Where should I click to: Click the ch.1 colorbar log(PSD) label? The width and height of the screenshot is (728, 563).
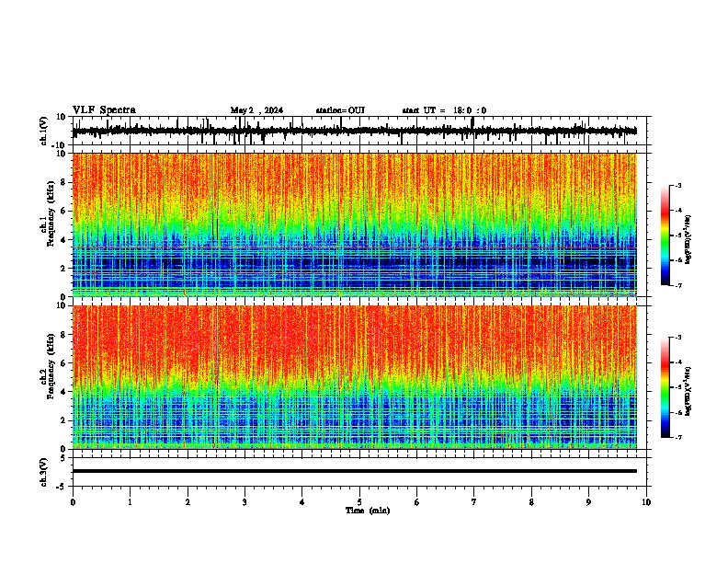688,240
